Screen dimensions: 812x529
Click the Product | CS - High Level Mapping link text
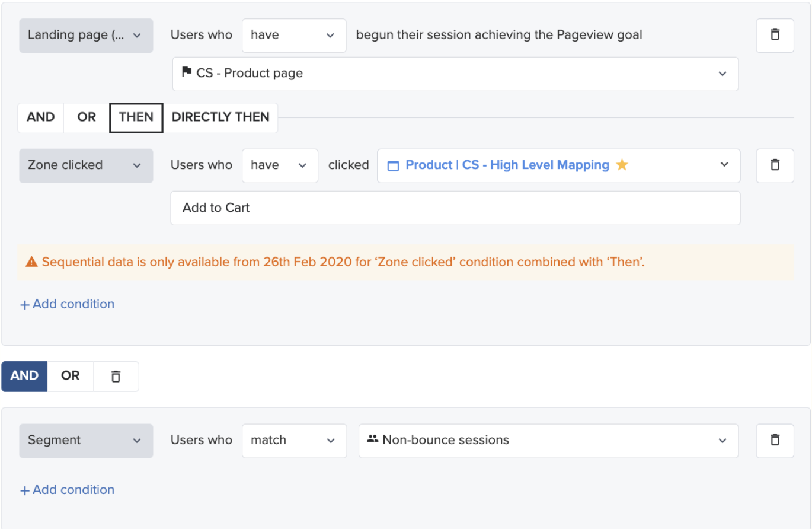507,165
